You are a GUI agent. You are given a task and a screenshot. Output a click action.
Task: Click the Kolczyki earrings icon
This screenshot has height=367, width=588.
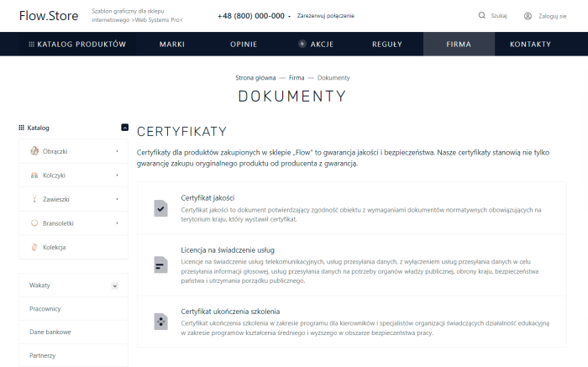[34, 176]
